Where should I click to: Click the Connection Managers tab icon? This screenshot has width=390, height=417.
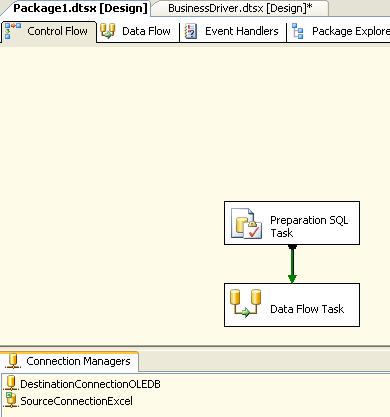pyautogui.click(x=13, y=361)
